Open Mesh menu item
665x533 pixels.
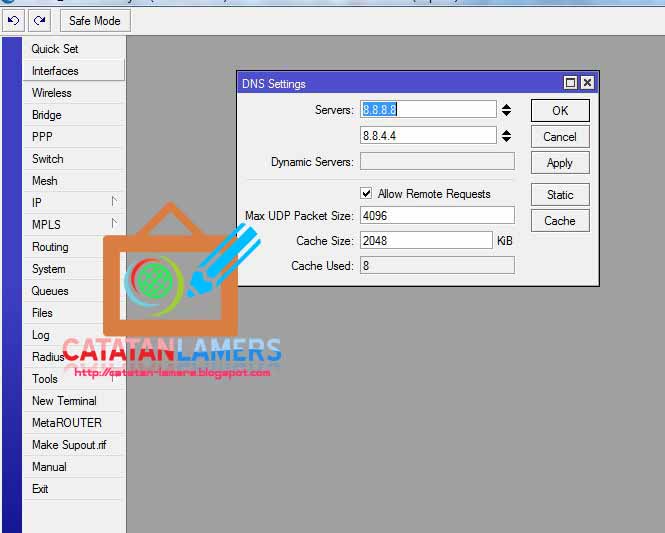[x=74, y=181]
